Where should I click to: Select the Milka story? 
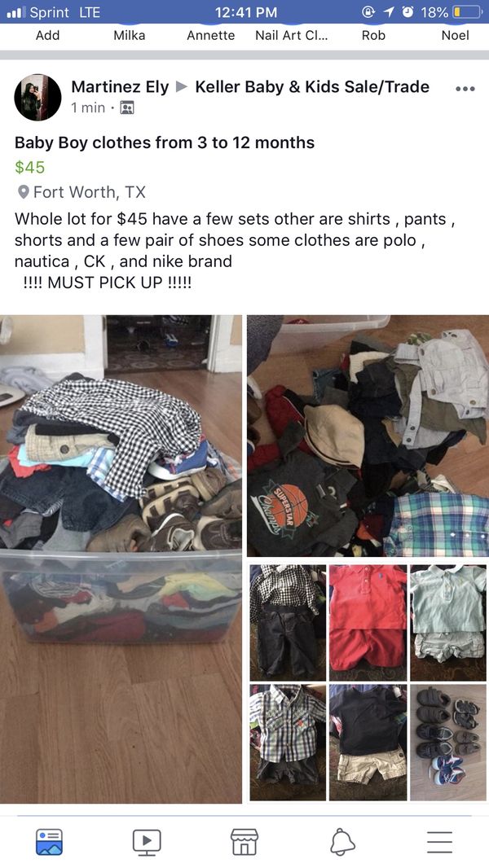(129, 36)
